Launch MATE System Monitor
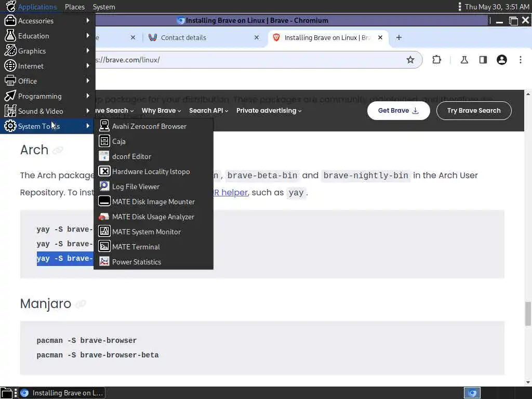Screen dimensions: 532x399 coord(153,232)
